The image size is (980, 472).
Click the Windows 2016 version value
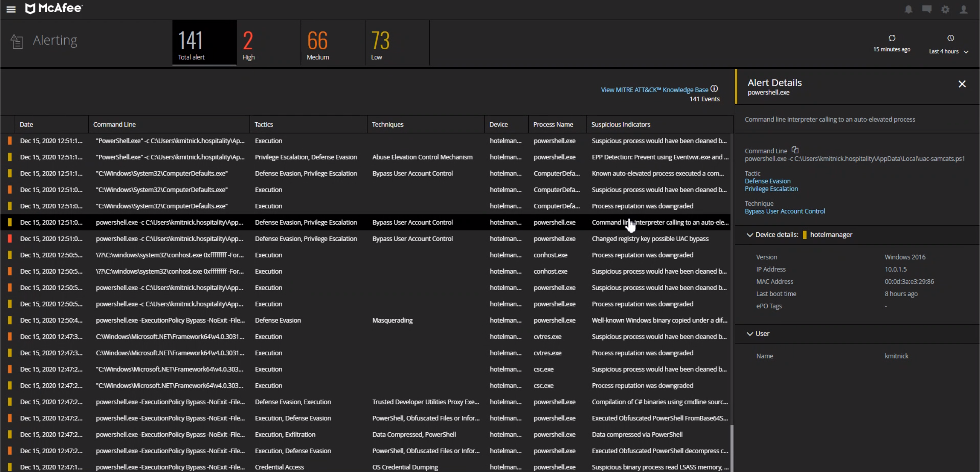click(x=905, y=257)
